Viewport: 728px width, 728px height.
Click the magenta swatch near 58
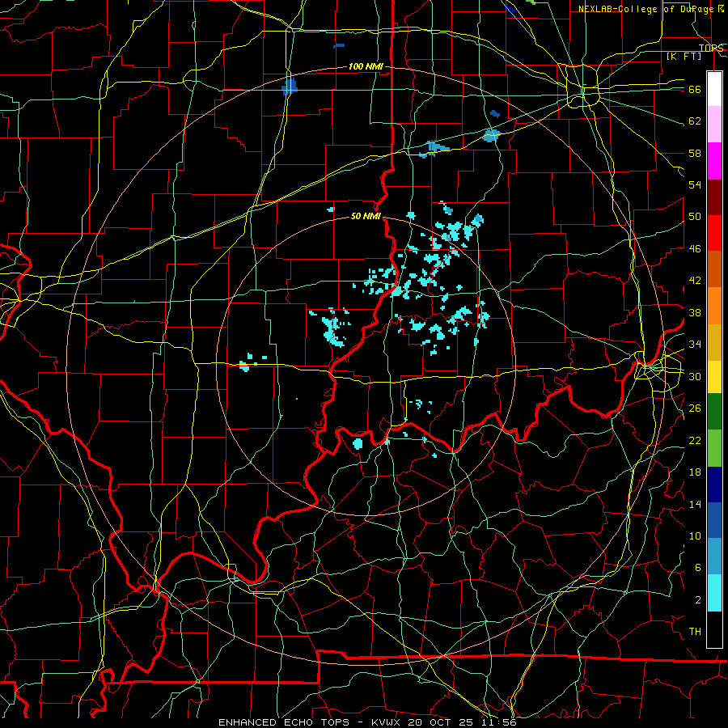tap(714, 161)
